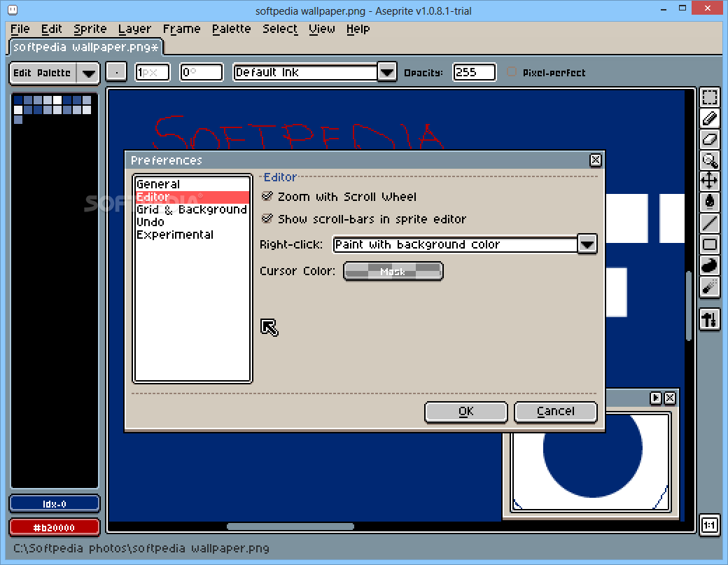Select the Editor preferences section
728x565 pixels.
(192, 197)
